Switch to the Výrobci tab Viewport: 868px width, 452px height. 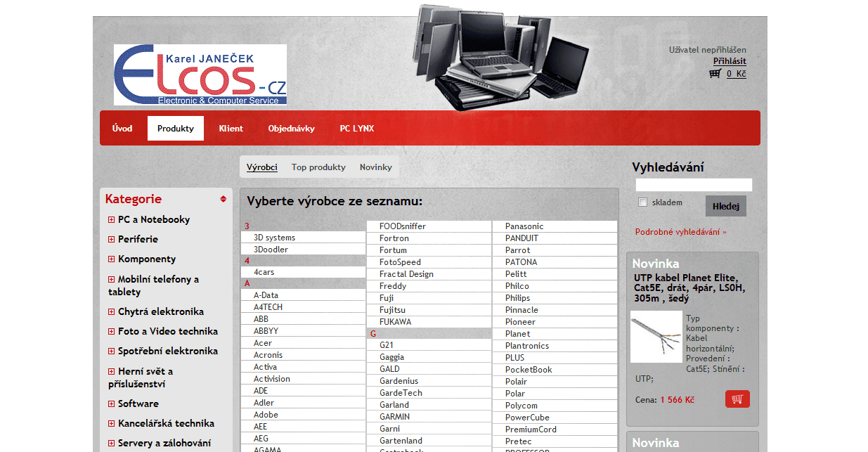[262, 167]
